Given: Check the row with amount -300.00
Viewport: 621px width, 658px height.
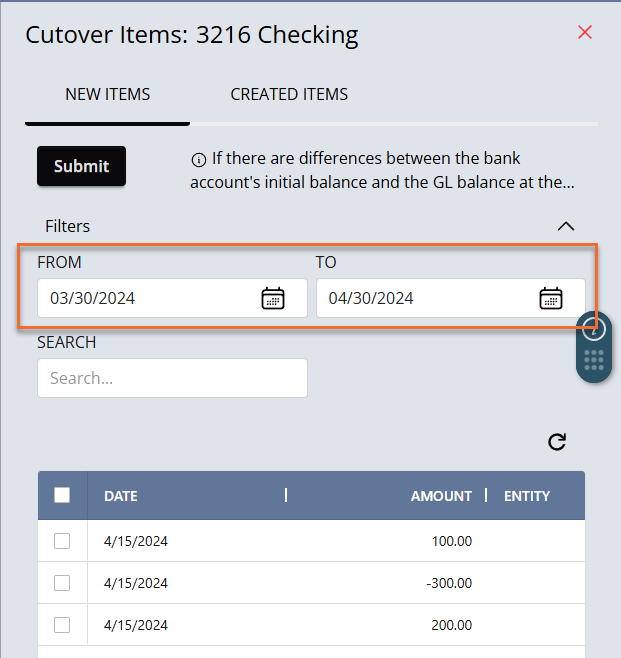Looking at the screenshot, I should (x=62, y=583).
